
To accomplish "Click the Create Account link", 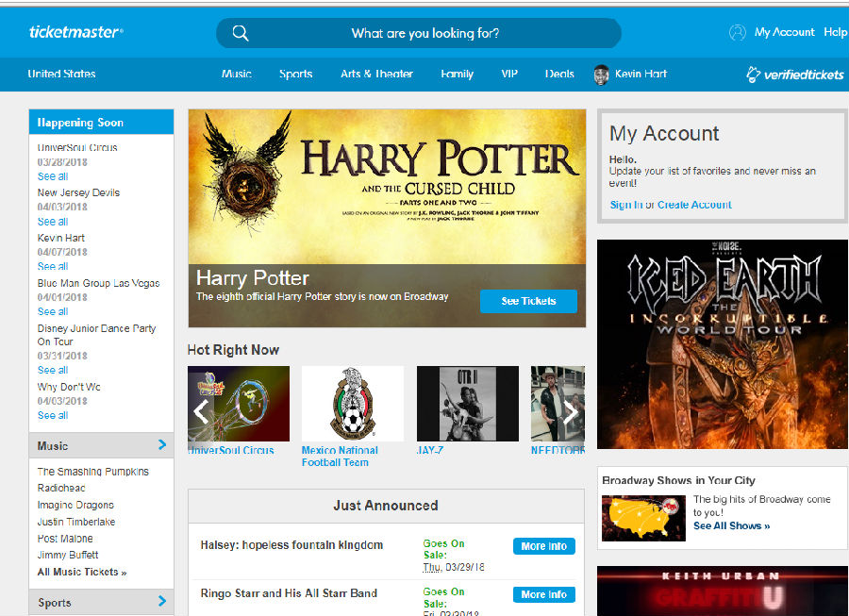I will coord(694,205).
